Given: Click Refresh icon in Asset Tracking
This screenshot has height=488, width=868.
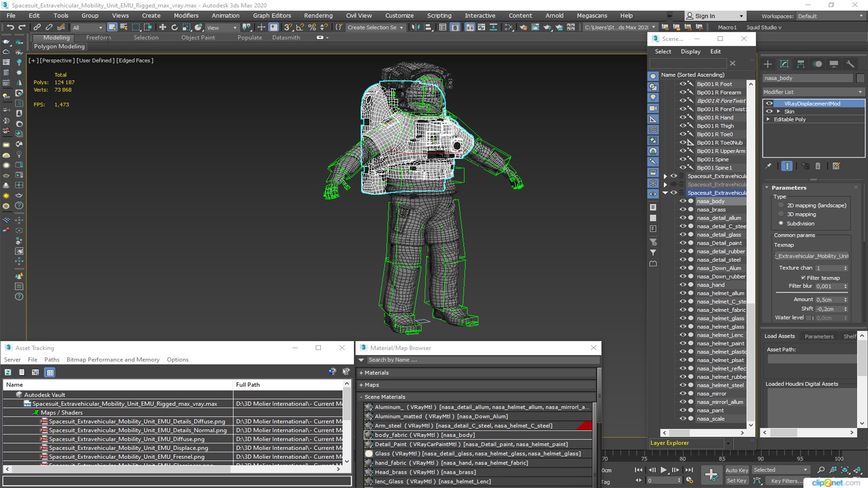Looking at the screenshot, I should pyautogui.click(x=8, y=372).
